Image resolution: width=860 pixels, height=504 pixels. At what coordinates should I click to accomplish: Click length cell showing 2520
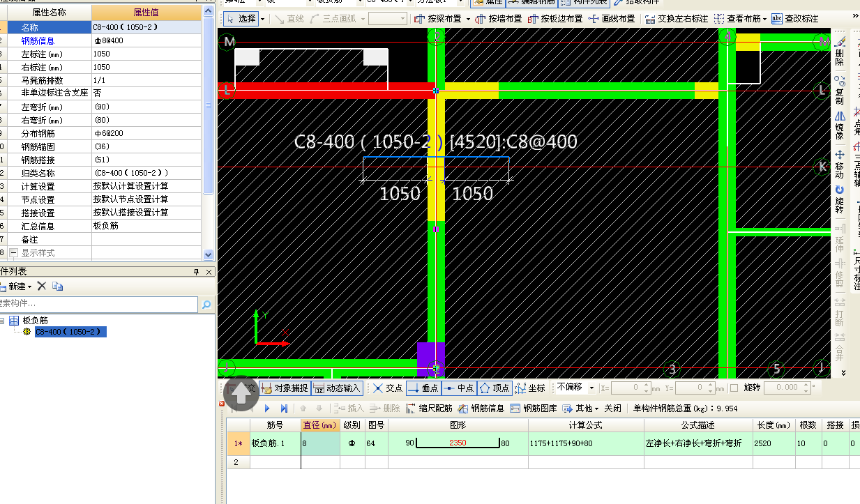pyautogui.click(x=773, y=443)
